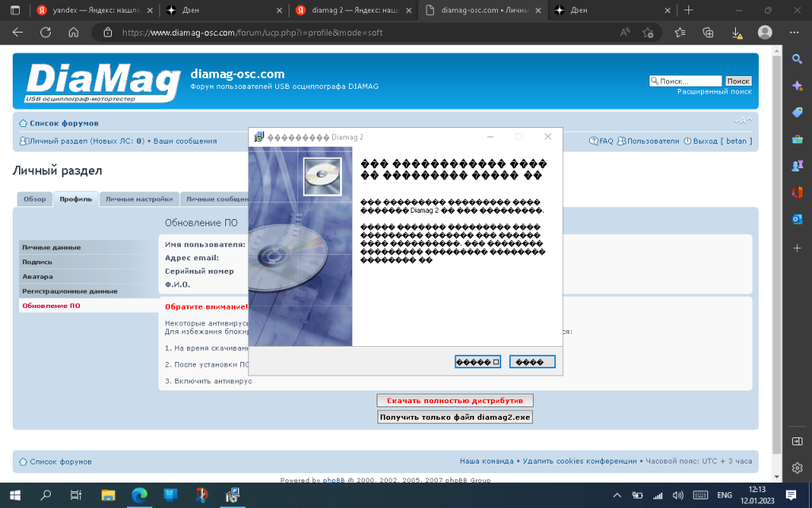Open the Collections icon
The height and width of the screenshot is (508, 812).
[x=708, y=32]
